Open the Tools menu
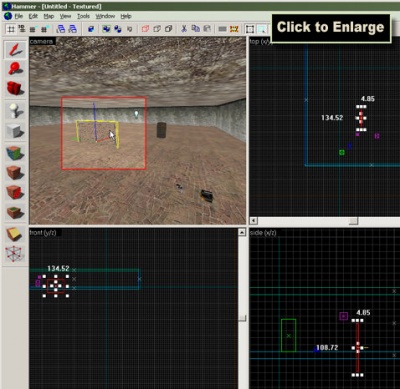 pos(83,16)
